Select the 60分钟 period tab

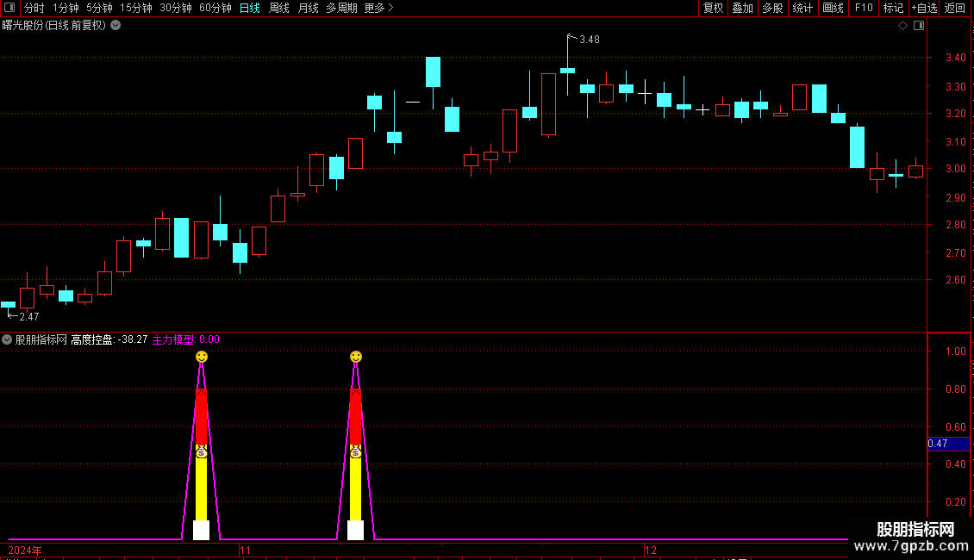click(215, 8)
